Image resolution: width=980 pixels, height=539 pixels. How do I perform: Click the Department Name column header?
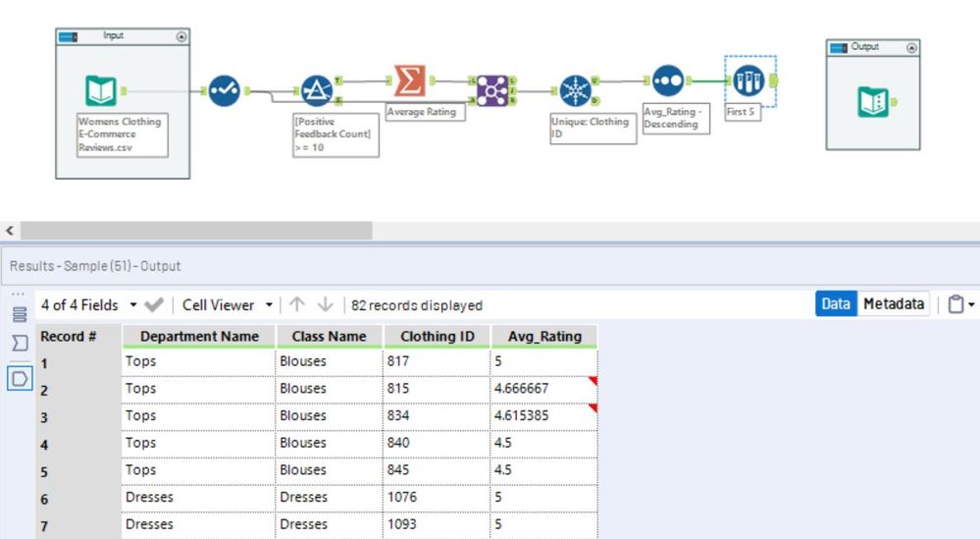[199, 336]
